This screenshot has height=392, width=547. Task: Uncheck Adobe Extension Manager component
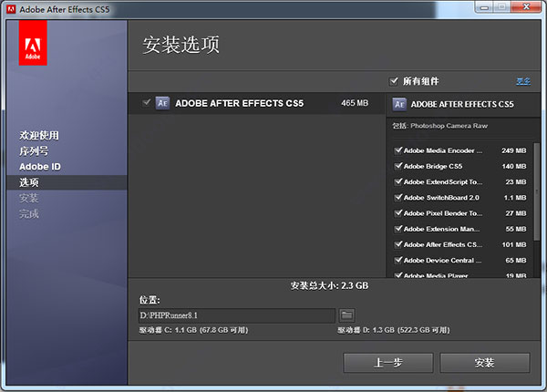398,229
